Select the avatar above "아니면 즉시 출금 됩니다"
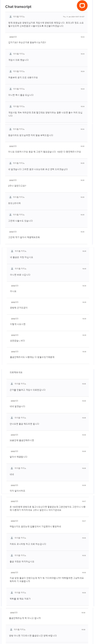Screen dimensions: 95x644 point(11,89)
